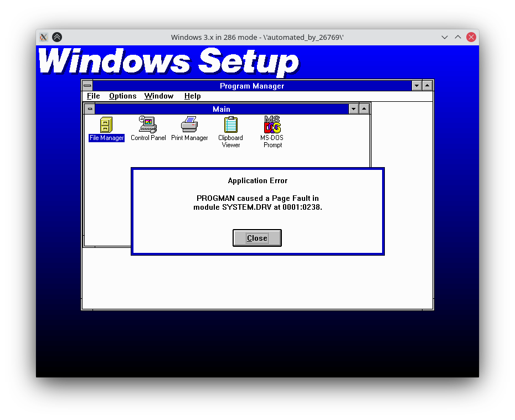Viewport: 515px width, 420px height.
Task: Minimize the emulator host window
Action: (x=444, y=37)
